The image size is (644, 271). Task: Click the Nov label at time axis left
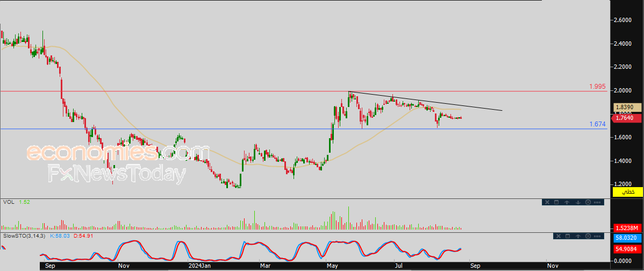point(123,266)
